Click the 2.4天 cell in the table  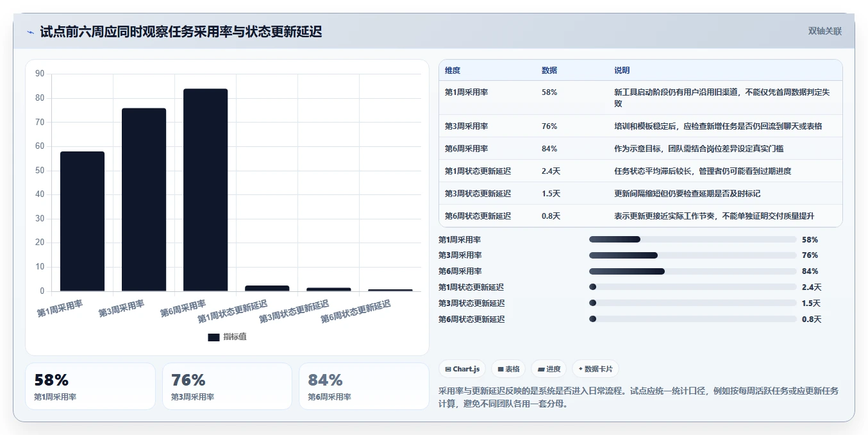(551, 171)
